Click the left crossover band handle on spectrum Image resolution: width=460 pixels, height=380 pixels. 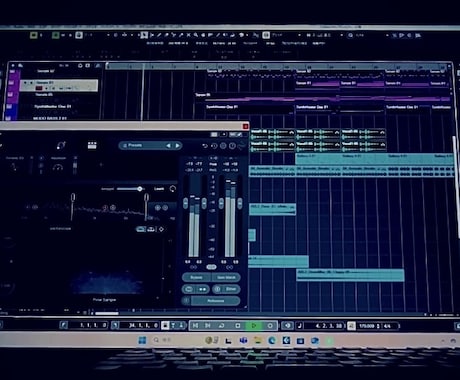point(73,198)
